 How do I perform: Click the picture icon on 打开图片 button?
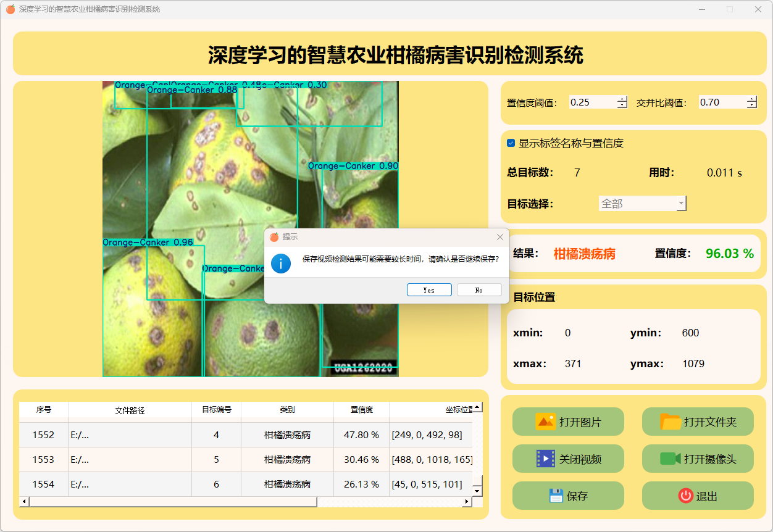click(546, 422)
